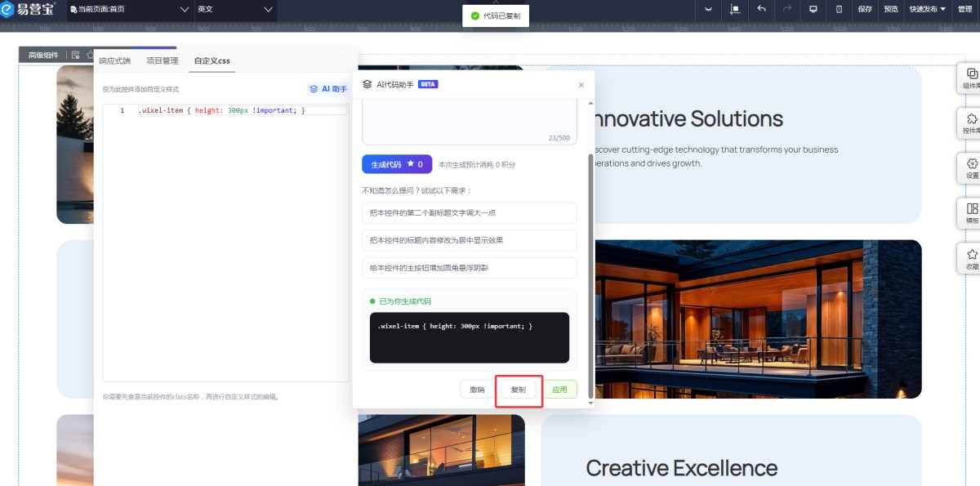Click the 生成代码 button
This screenshot has width=980, height=486.
click(397, 164)
